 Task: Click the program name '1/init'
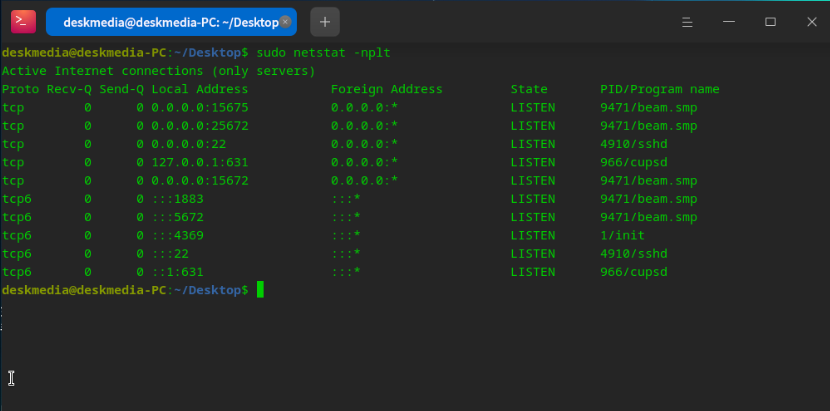[x=622, y=235]
